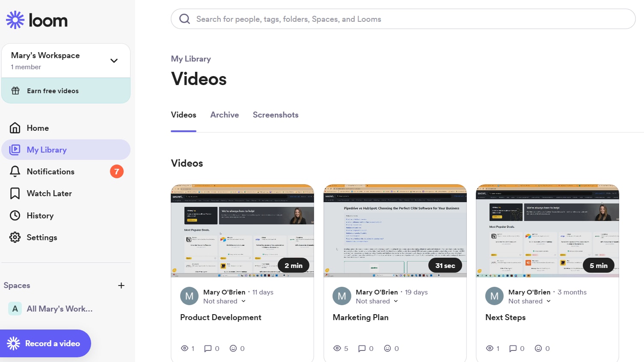This screenshot has height=362, width=644.
Task: Click the 5 min duration badge
Action: [599, 265]
